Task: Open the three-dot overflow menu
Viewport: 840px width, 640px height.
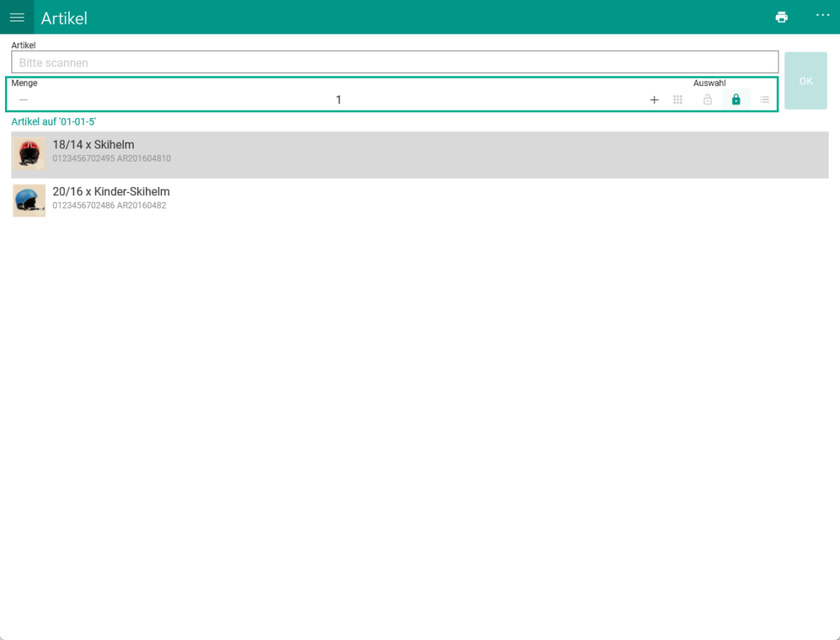Action: (823, 16)
